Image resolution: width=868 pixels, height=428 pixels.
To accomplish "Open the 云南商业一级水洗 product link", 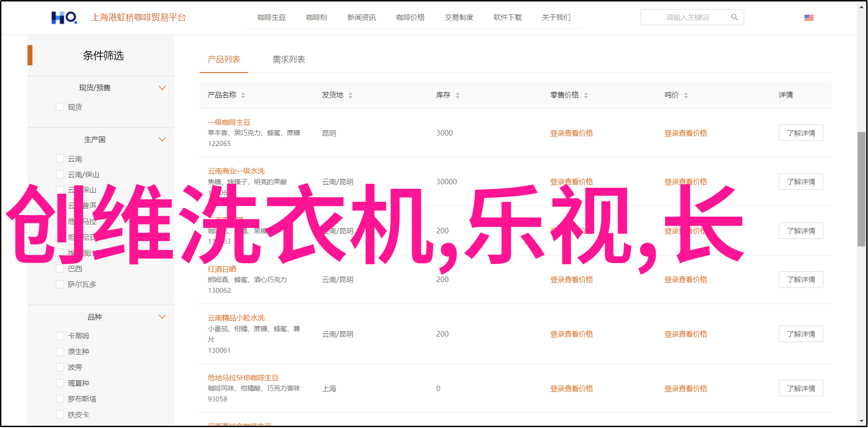I will coord(236,171).
